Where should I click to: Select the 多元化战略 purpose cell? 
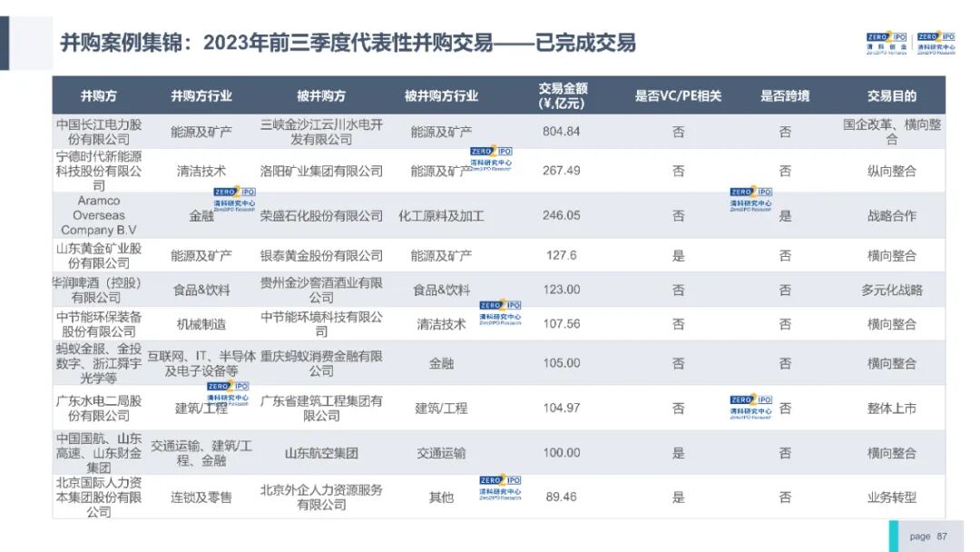pos(892,290)
